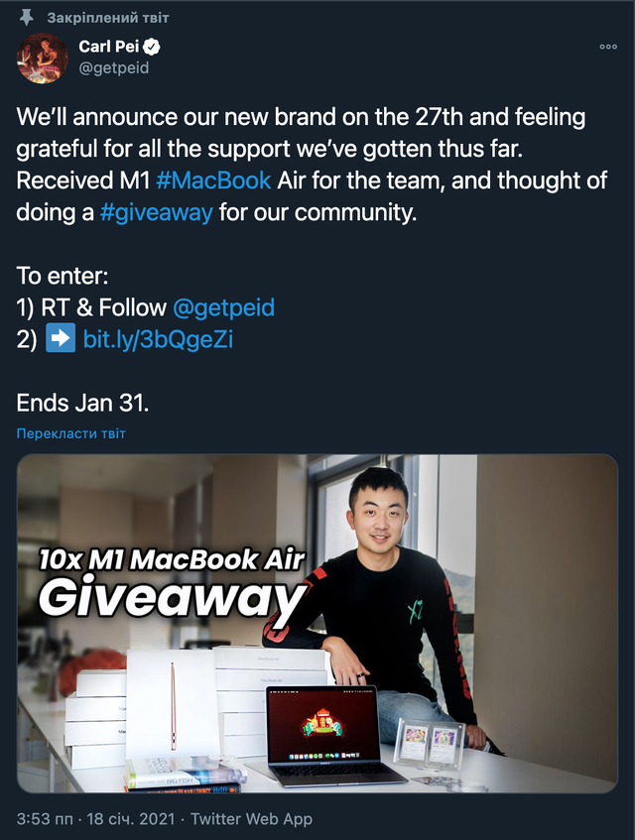The image size is (635, 840).
Task: Click the 10x M1 MacBook Air Giveaway caption
Action: coord(172,582)
